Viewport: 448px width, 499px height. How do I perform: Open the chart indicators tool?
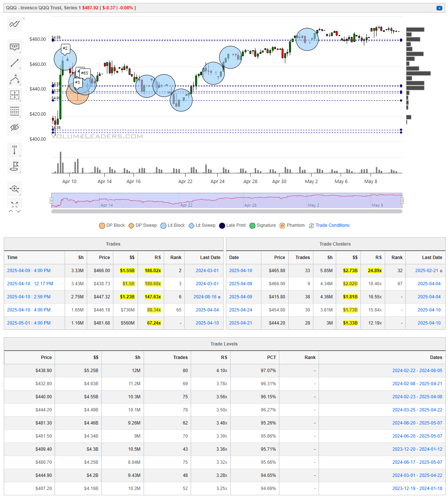click(x=15, y=24)
